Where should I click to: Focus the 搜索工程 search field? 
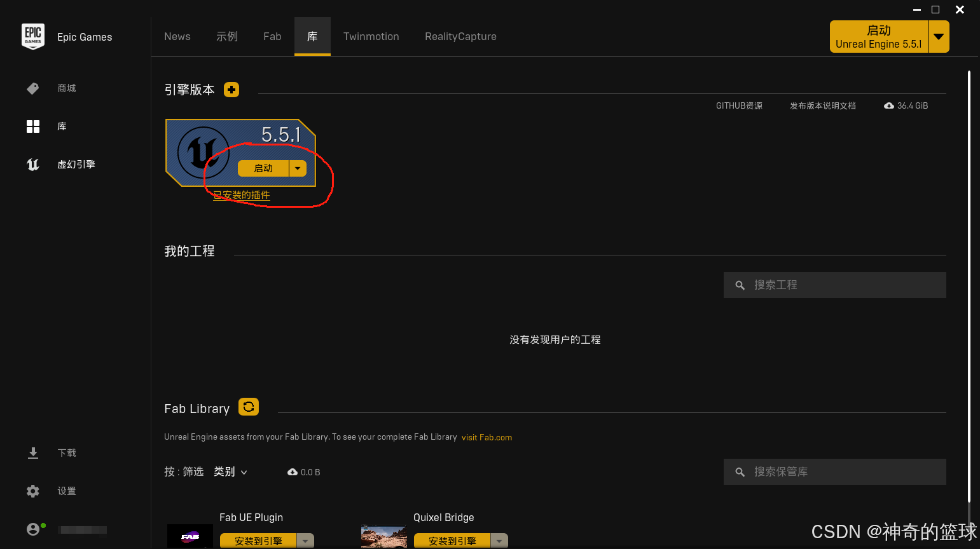point(835,285)
